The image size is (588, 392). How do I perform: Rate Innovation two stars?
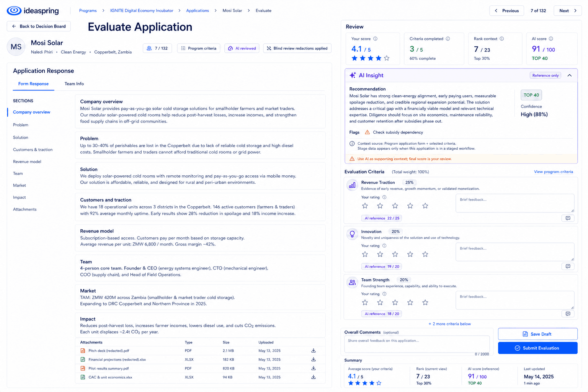380,254
